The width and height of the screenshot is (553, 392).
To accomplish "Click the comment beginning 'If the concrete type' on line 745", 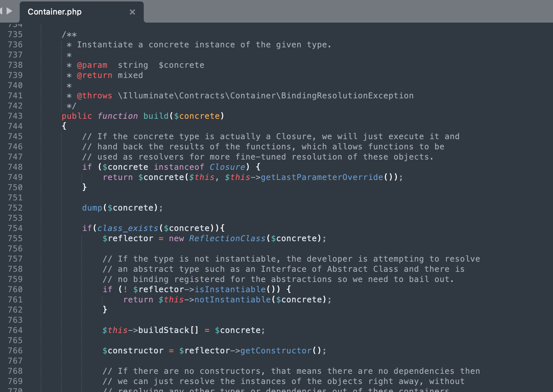I will pos(271,136).
